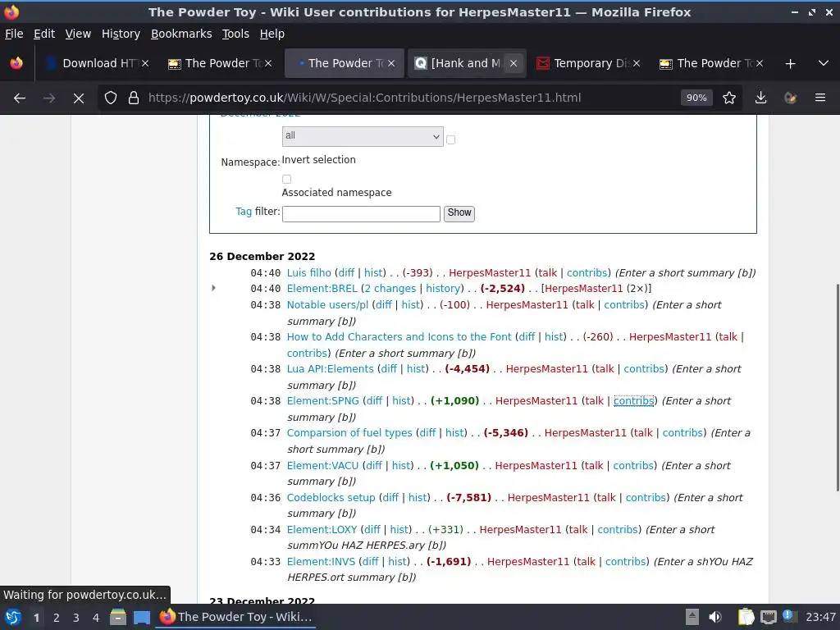The width and height of the screenshot is (840, 630).
Task: Open the desktop start menu icon
Action: tap(13, 618)
